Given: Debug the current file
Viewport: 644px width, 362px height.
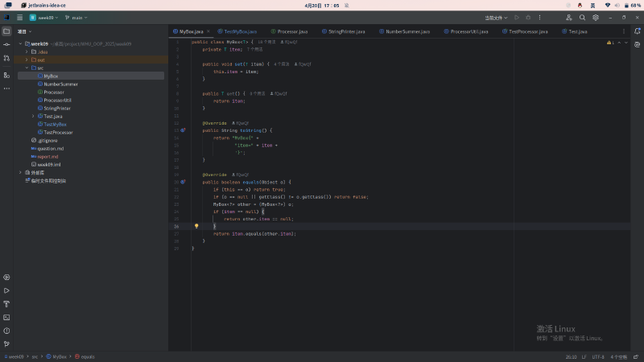Looking at the screenshot, I should pos(528,18).
